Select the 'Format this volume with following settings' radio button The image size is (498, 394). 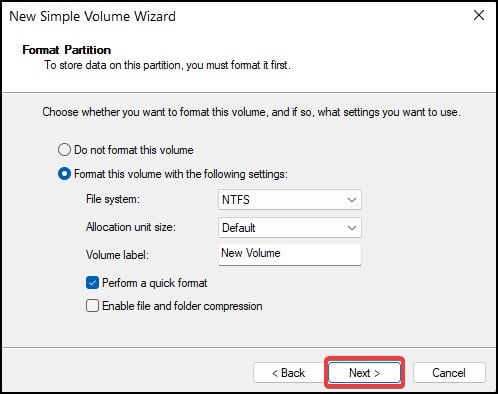click(64, 174)
